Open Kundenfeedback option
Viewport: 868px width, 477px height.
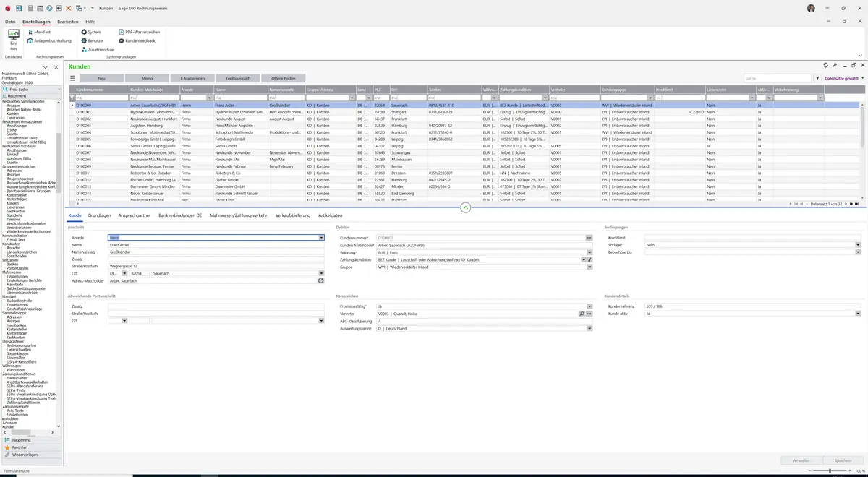[x=137, y=41]
